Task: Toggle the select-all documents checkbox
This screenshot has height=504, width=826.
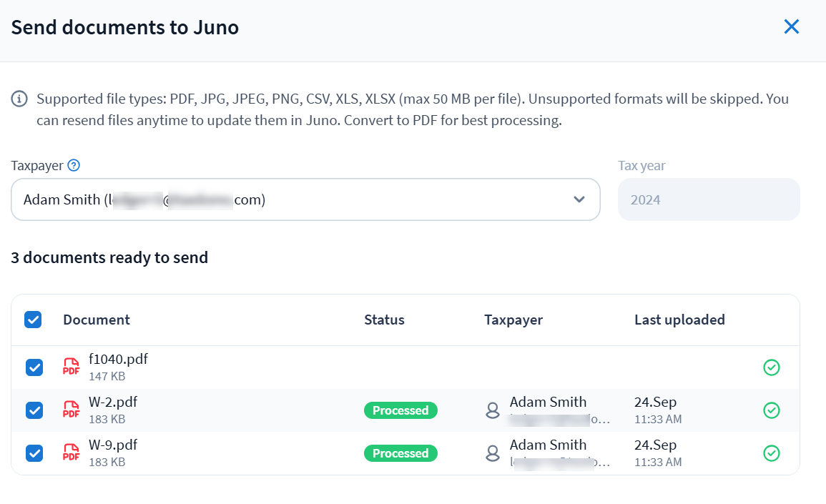Action: pyautogui.click(x=33, y=320)
